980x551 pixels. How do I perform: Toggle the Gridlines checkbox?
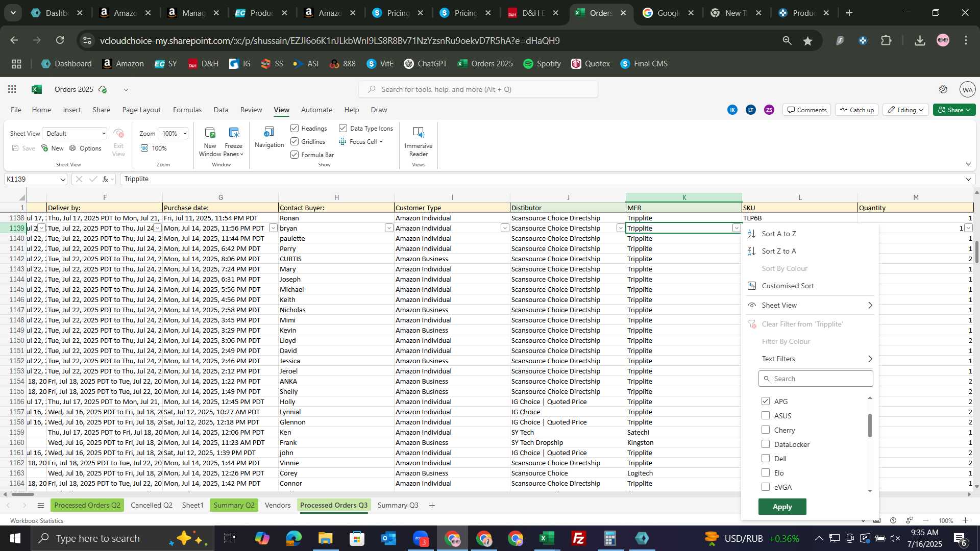[295, 141]
